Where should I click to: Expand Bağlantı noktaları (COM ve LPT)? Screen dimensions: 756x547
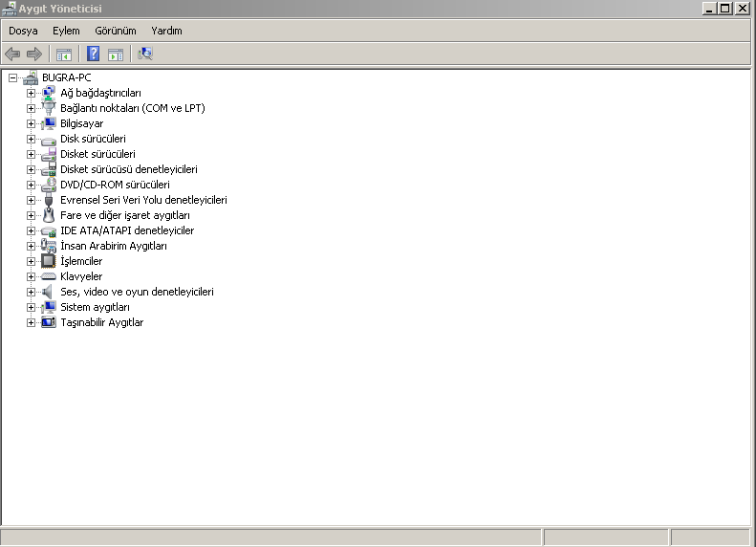31,108
